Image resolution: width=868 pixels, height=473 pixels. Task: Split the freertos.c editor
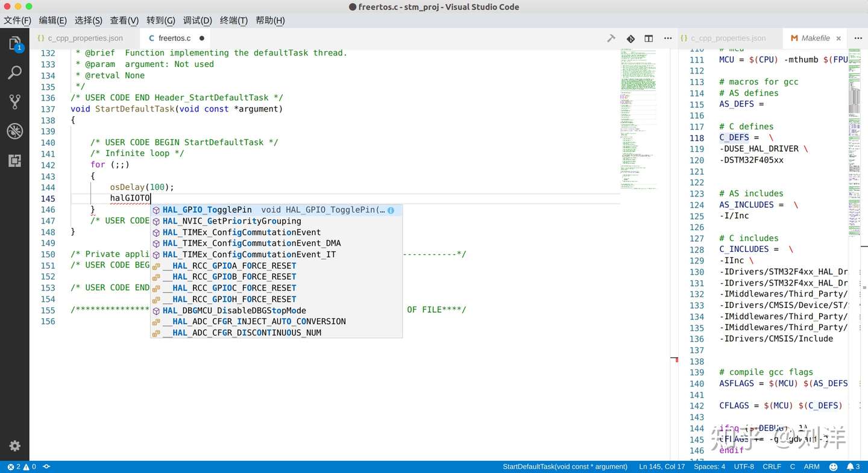pyautogui.click(x=649, y=38)
